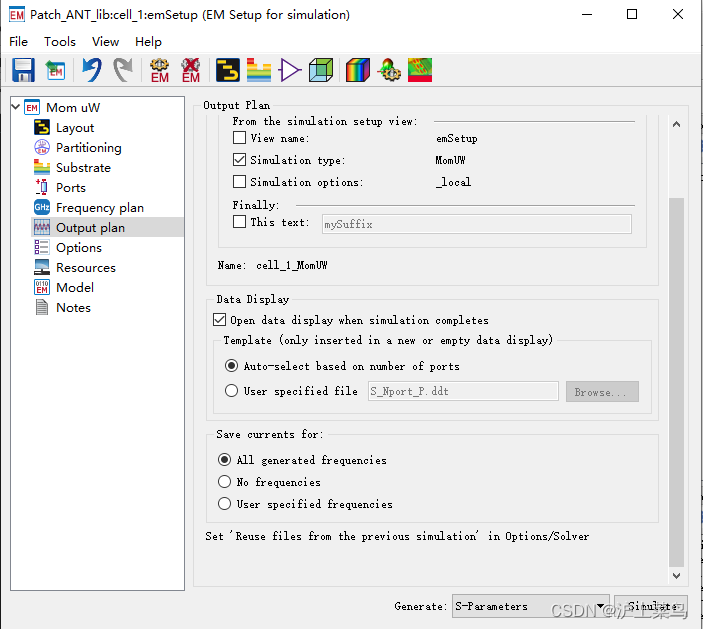Viewport: 703px width, 629px height.
Task: Choose User specified frequencies radio option
Action: coord(224,503)
